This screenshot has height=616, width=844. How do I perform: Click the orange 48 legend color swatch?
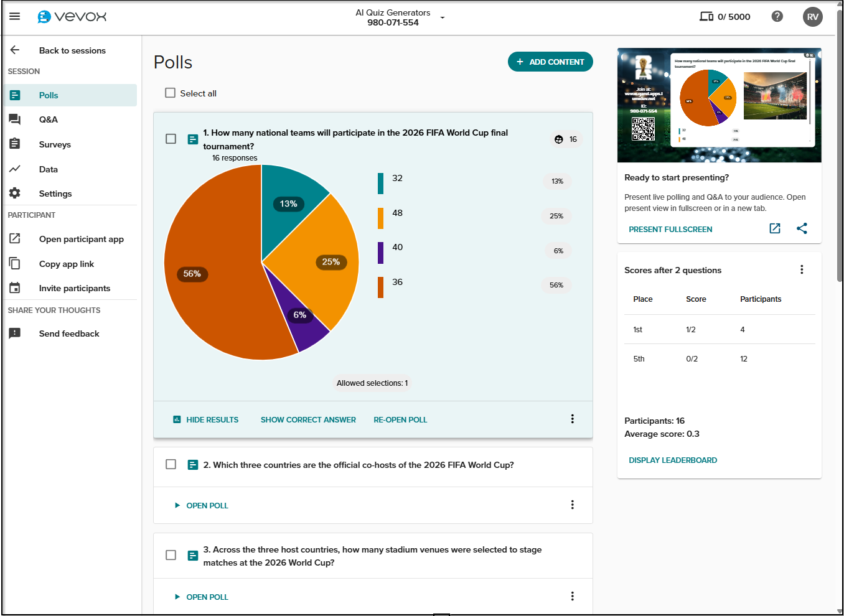click(x=380, y=218)
